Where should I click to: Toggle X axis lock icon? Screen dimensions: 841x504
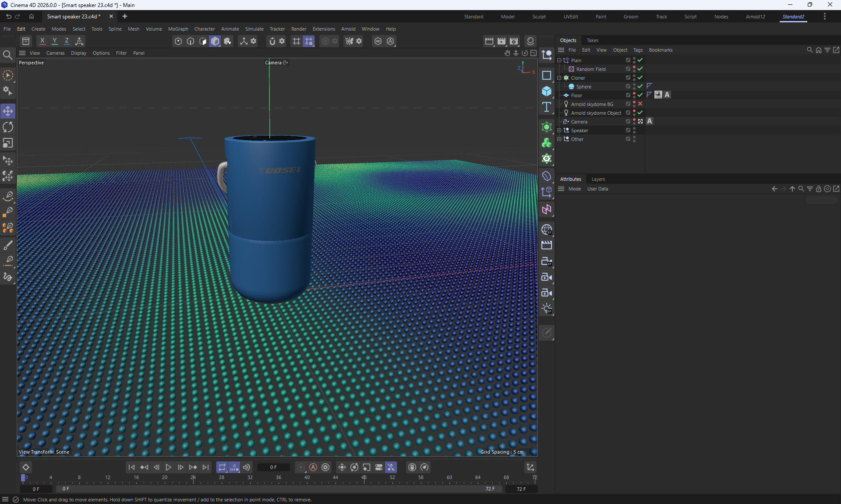pos(42,41)
